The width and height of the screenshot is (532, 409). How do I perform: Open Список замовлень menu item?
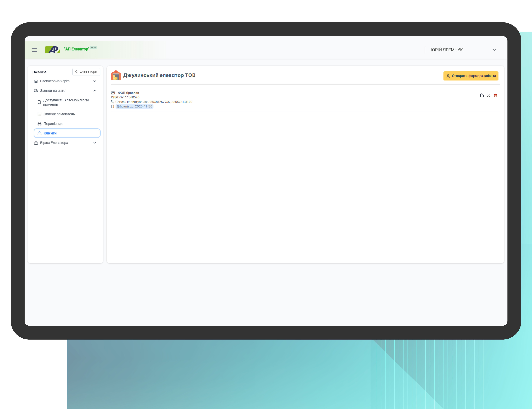pyautogui.click(x=59, y=114)
